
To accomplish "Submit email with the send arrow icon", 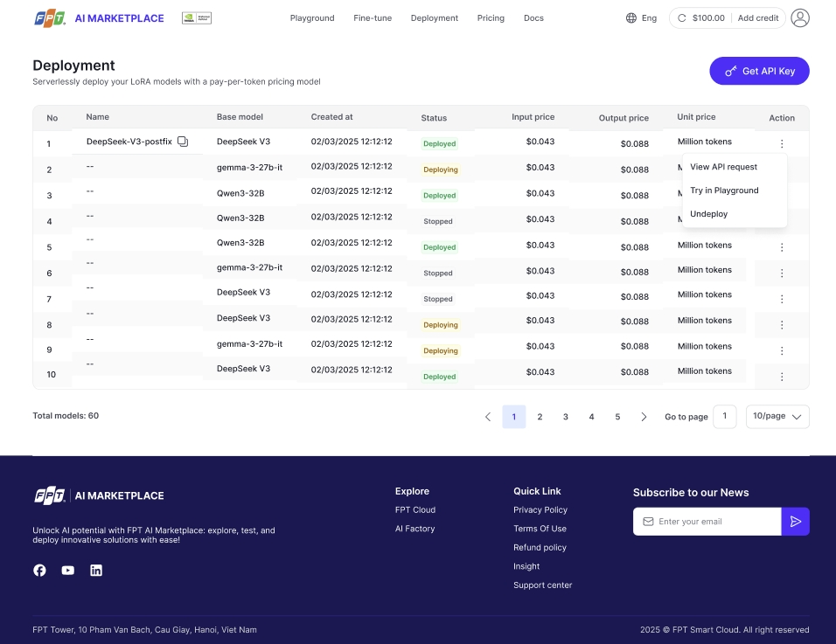I will (x=795, y=522).
